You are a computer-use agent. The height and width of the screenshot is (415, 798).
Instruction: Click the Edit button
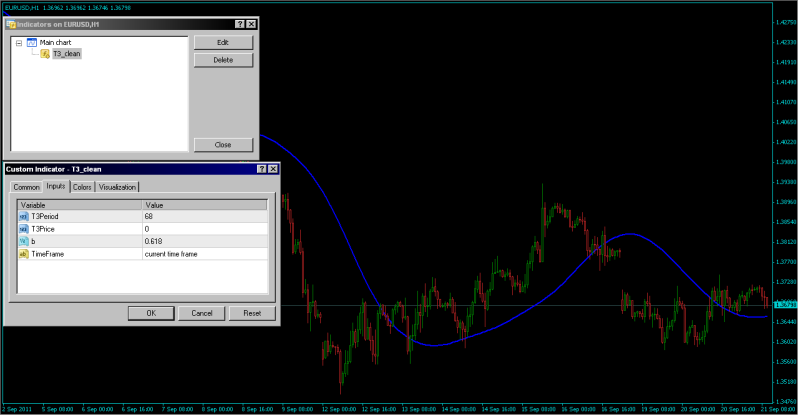pyautogui.click(x=223, y=42)
